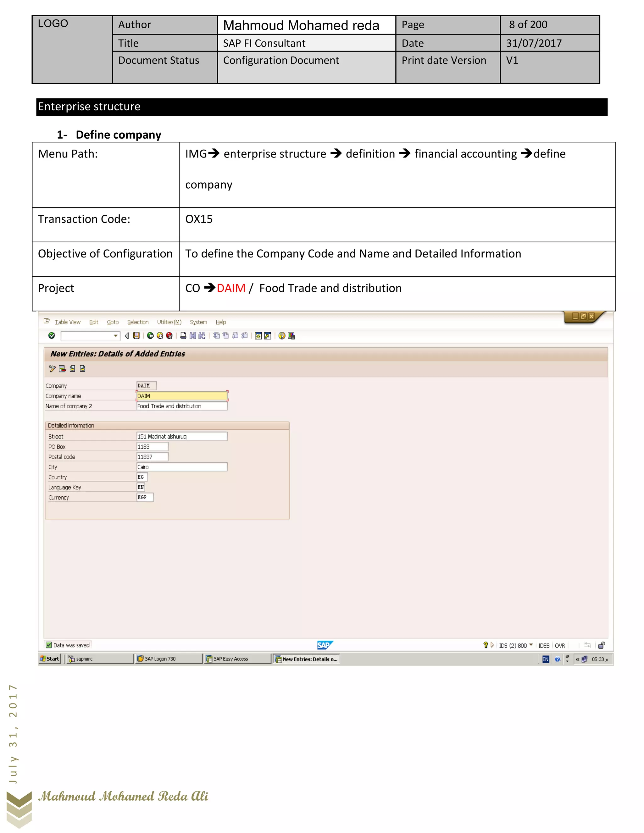Click New Entries: Details taskbar button
Viewport: 644px width, 833px height.
click(x=306, y=659)
